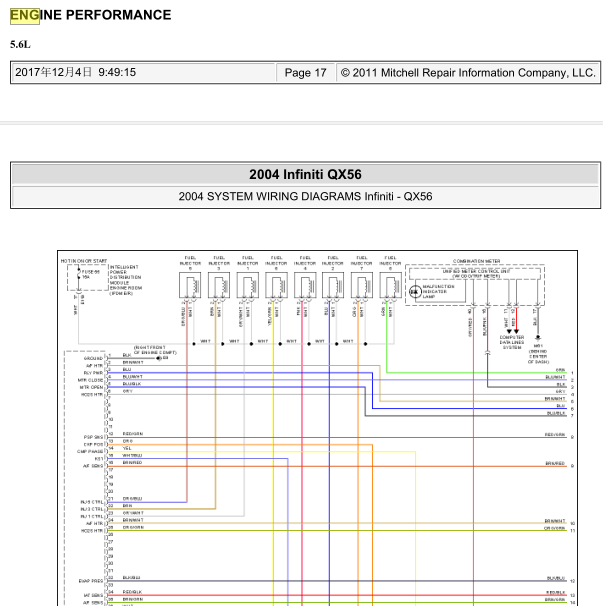
Task: Click the MTR OPEN pin label
Action: (x=92, y=387)
